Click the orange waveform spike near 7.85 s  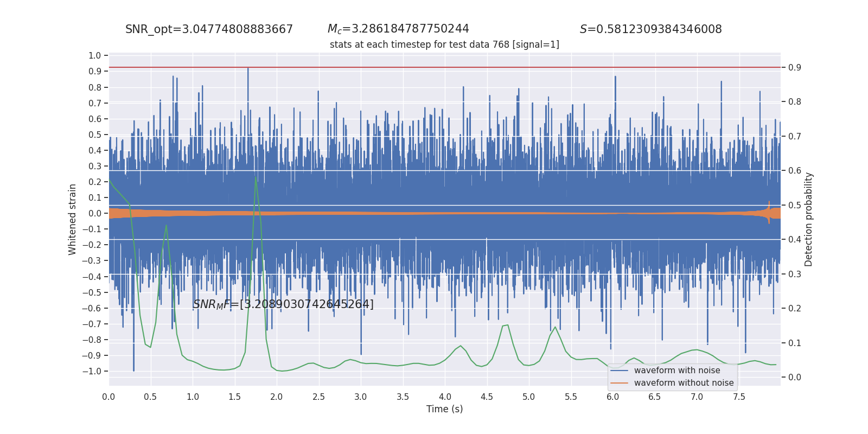coord(769,212)
